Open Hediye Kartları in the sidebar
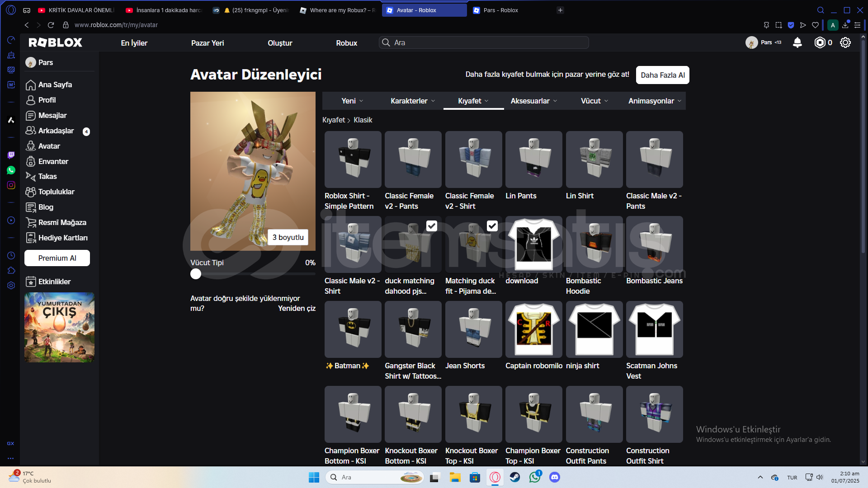 pos(57,238)
